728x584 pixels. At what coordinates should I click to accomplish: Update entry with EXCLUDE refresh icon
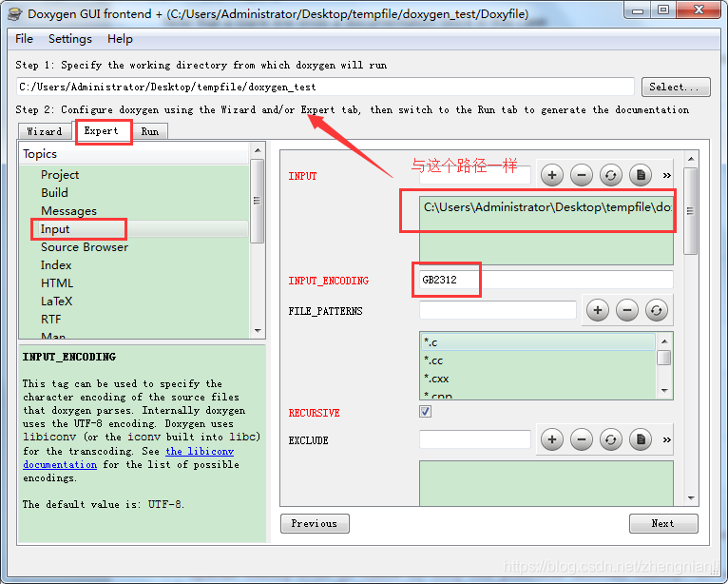pos(610,439)
